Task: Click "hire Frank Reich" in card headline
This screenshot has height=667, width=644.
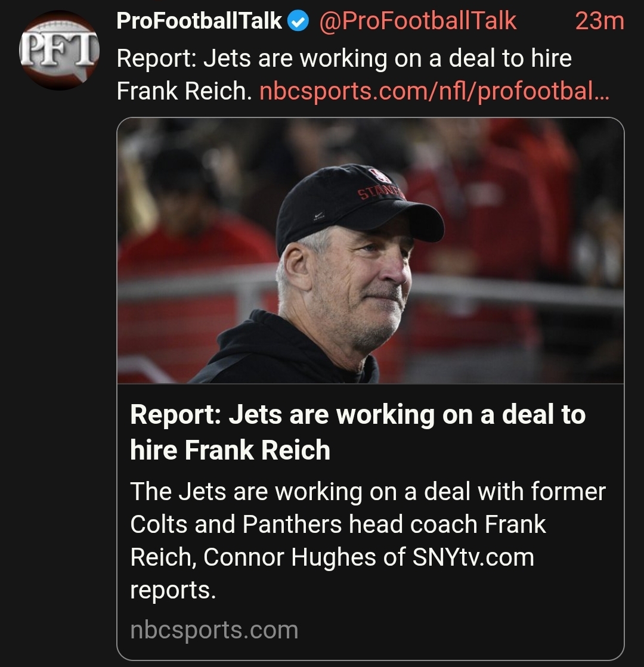Action: click(x=230, y=449)
